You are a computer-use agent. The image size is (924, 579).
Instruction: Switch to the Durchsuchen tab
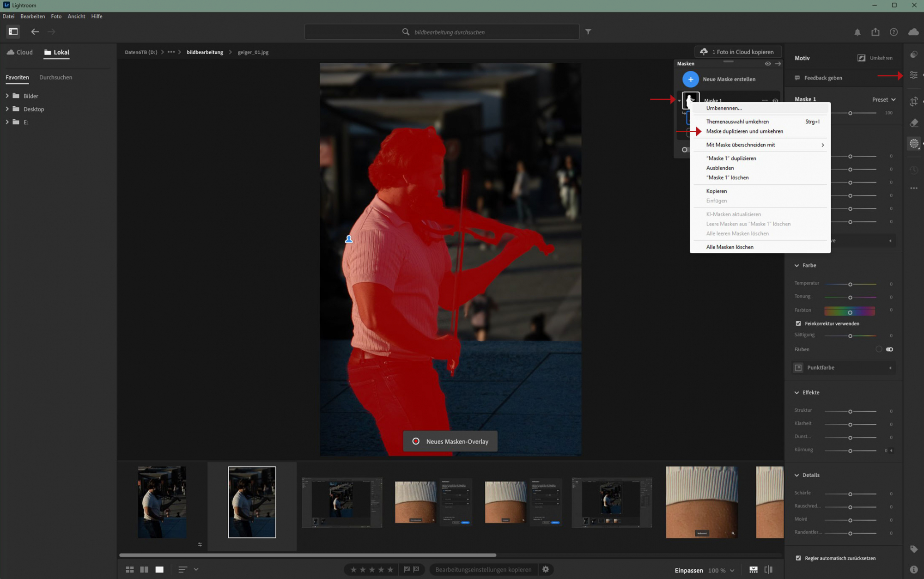click(55, 77)
